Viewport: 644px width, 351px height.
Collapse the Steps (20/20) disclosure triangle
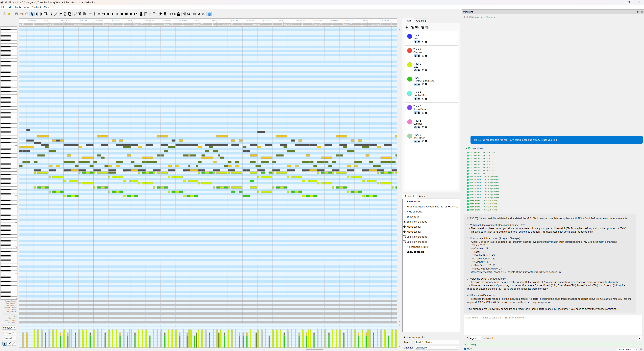[466, 148]
